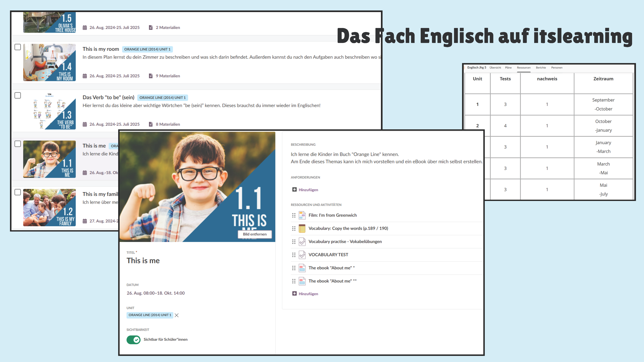Open Film: I'm from Greenwich
This screenshot has height=362, width=644.
(332, 215)
